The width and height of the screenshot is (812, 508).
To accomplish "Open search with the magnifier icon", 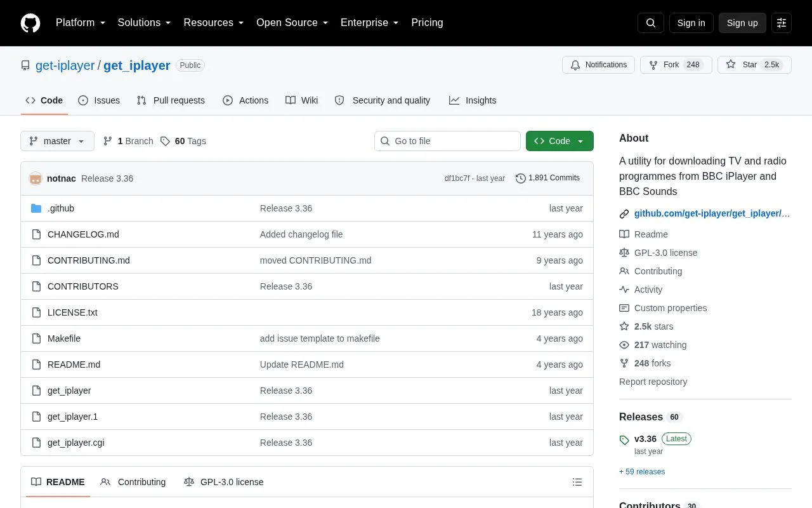I will point(651,23).
